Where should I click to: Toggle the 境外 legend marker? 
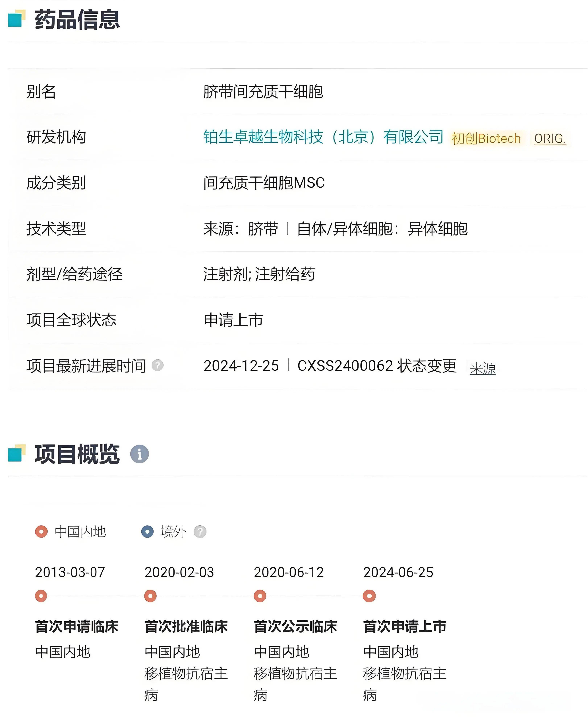tap(147, 531)
